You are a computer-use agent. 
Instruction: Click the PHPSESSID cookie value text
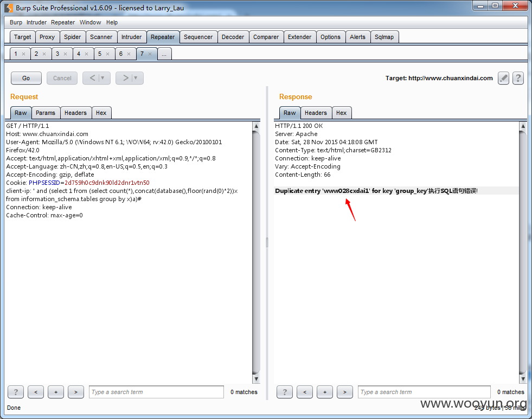click(107, 183)
